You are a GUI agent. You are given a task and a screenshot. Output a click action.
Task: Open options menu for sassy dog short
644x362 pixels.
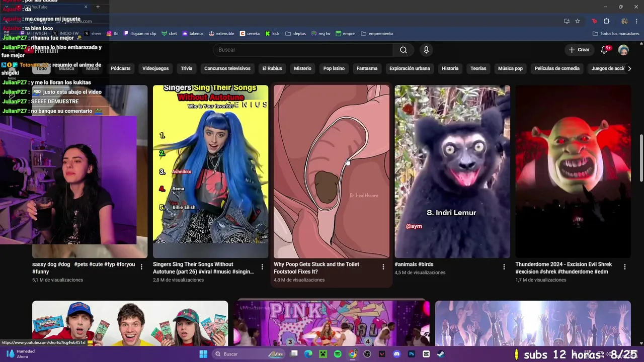(x=141, y=267)
